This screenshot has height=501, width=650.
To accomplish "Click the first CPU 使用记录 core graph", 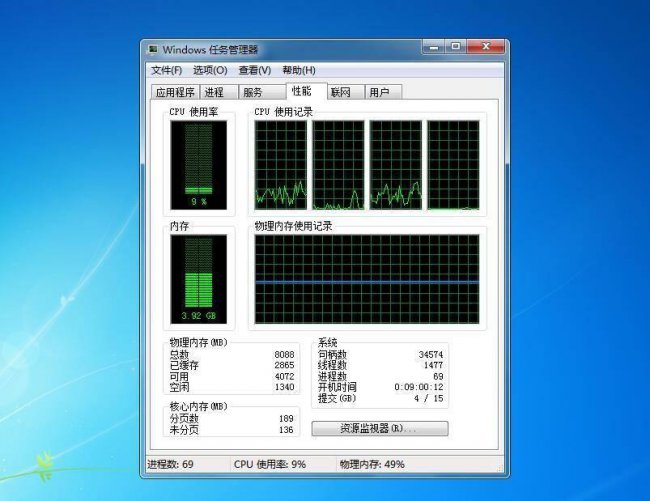I will point(281,165).
